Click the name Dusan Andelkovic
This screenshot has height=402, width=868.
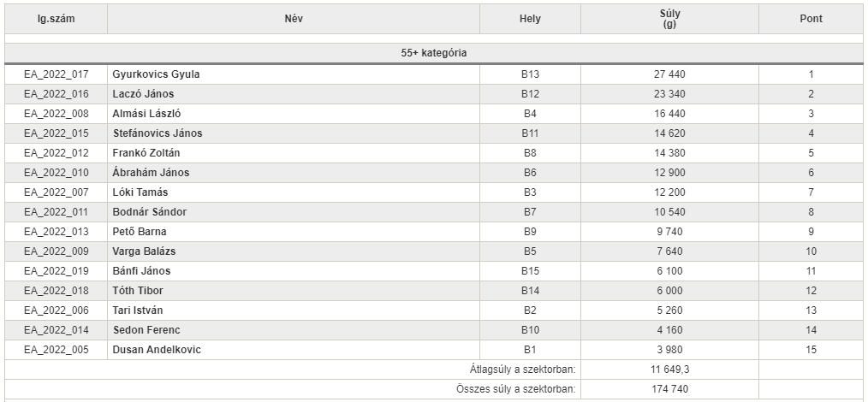click(157, 350)
